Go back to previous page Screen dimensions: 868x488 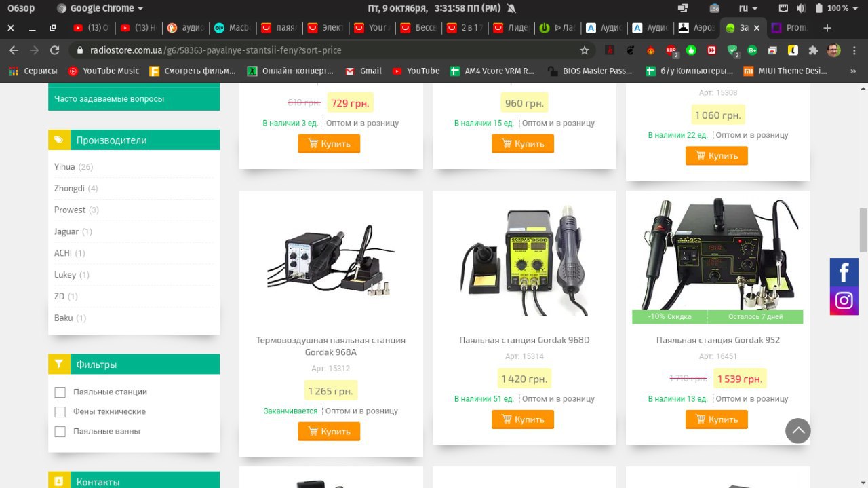(13, 50)
